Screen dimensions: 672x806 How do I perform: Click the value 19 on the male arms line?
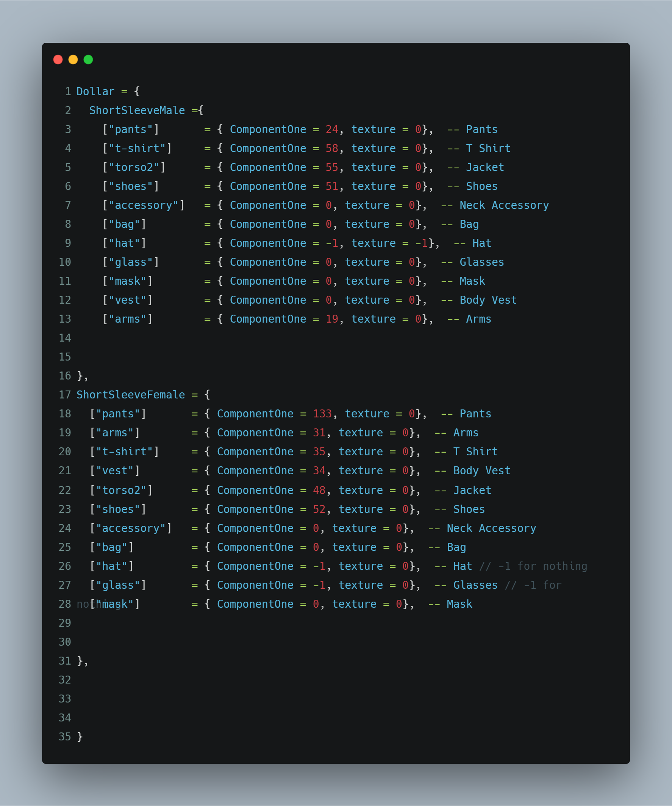332,319
